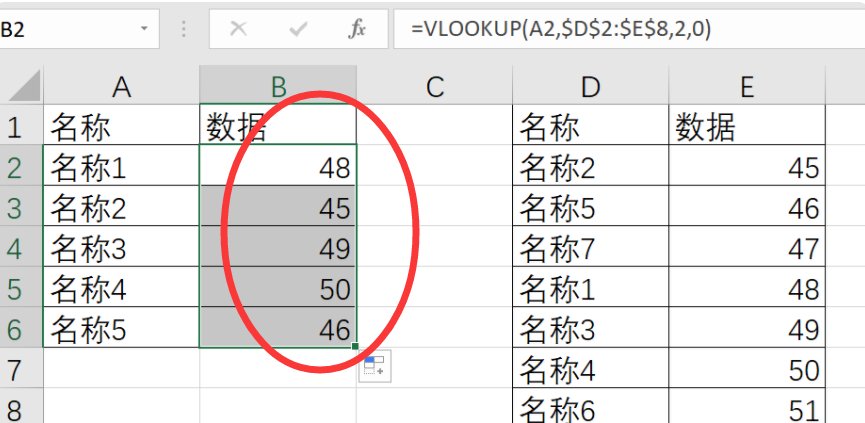Select column E header
The image size is (865, 423).
746,87
